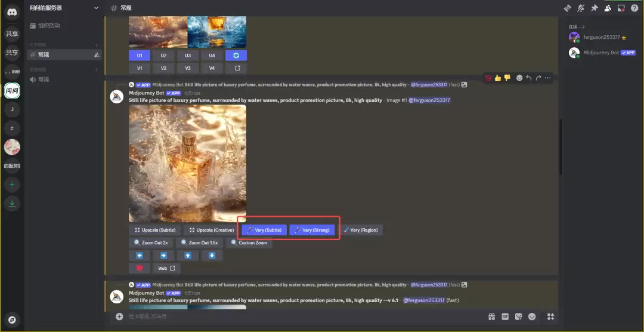This screenshot has width=644, height=332.
Task: Click the perfume image thumbnail
Action: coord(187,164)
